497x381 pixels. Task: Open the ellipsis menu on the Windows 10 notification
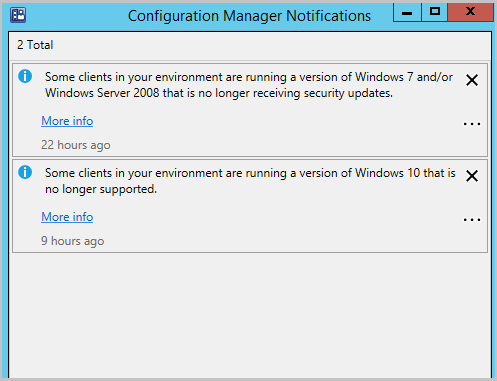(472, 220)
